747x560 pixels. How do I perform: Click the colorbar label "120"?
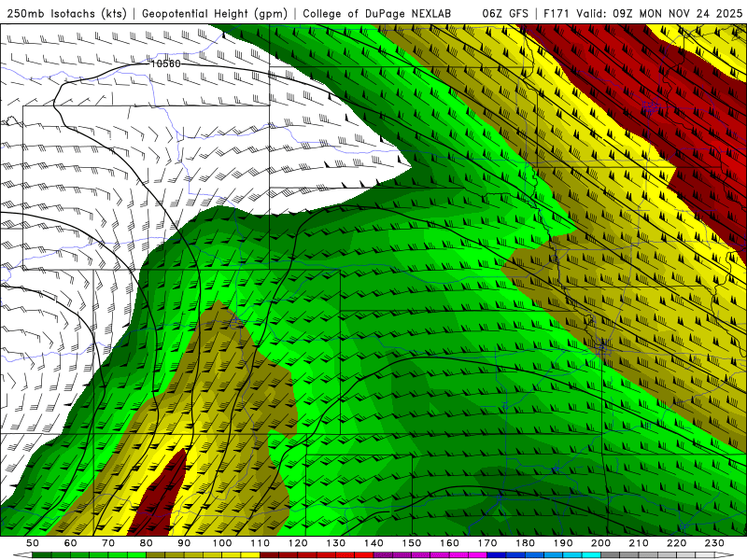[x=298, y=543]
